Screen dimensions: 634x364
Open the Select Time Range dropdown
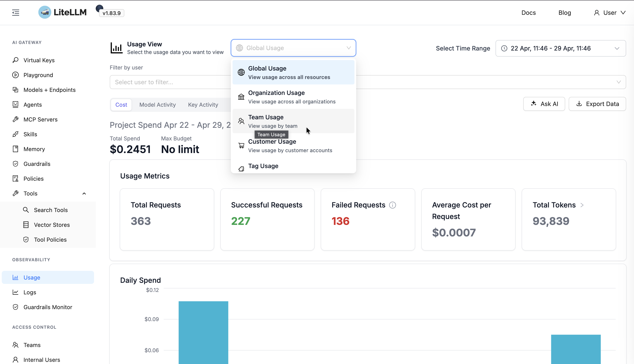point(560,48)
